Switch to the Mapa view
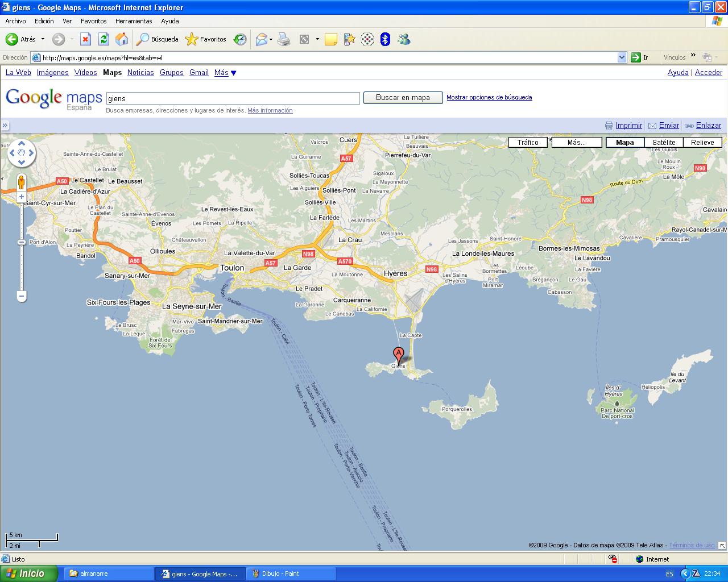The width and height of the screenshot is (728, 582). pyautogui.click(x=625, y=143)
